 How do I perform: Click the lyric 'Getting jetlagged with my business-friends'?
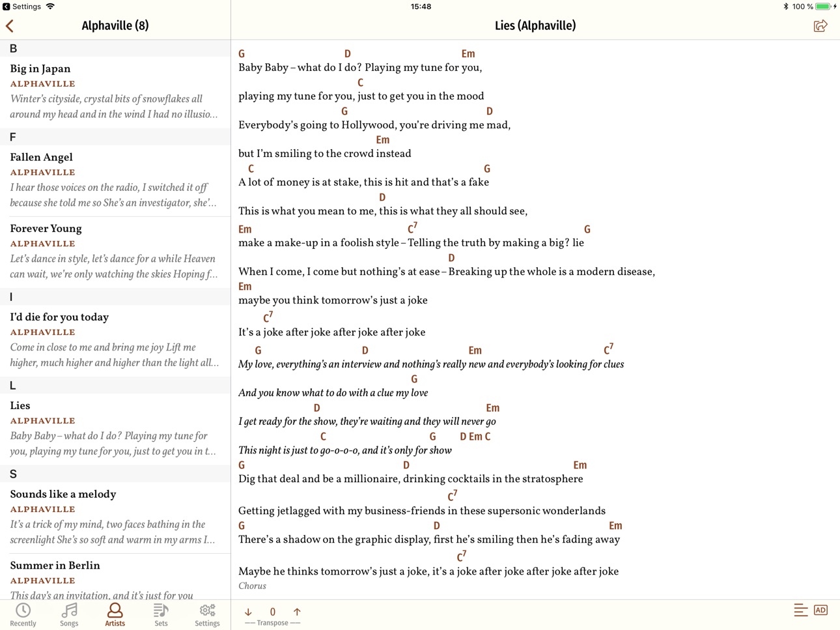pyautogui.click(x=343, y=511)
